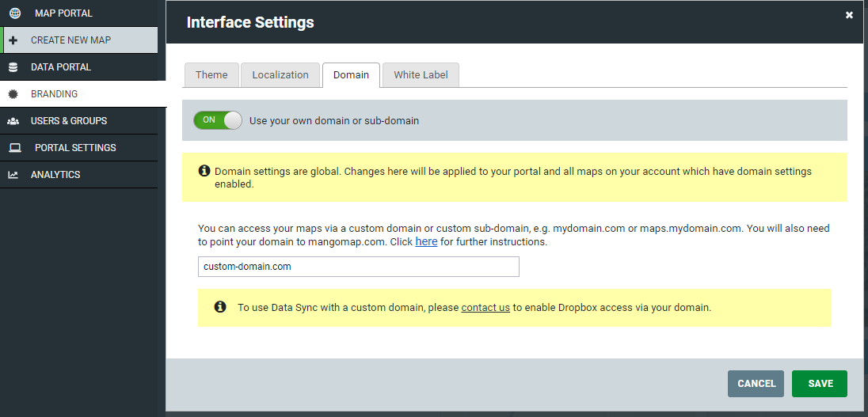Click the info icon beside Data Sync notice
Image resolution: width=868 pixels, height=417 pixels.
[219, 306]
